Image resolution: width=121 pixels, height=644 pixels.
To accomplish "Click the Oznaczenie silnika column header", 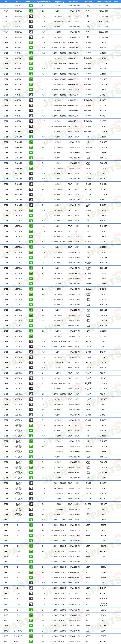I will tap(104, 2).
